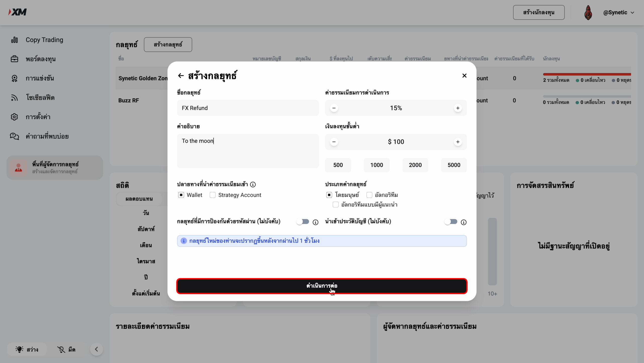
Task: Click the ดำเนินการต่อ continue button
Action: (x=321, y=285)
